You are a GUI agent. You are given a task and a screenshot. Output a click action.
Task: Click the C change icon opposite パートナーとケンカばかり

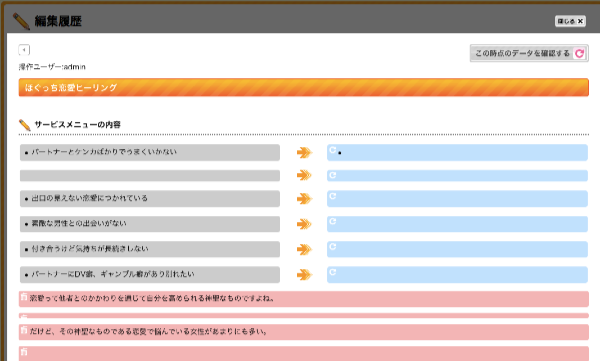[x=333, y=150]
